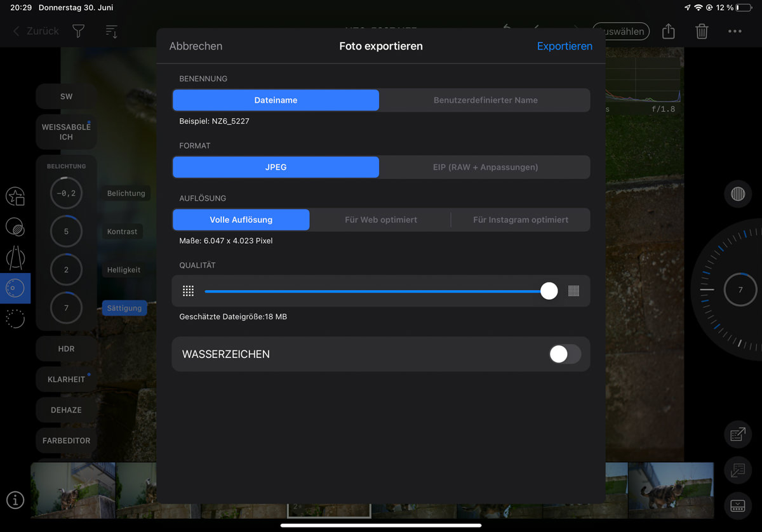
Task: Click the filter funnel icon
Action: tap(78, 31)
